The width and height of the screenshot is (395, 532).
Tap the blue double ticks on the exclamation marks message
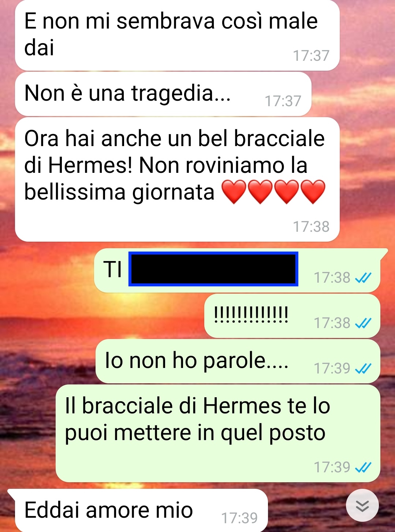point(364,323)
